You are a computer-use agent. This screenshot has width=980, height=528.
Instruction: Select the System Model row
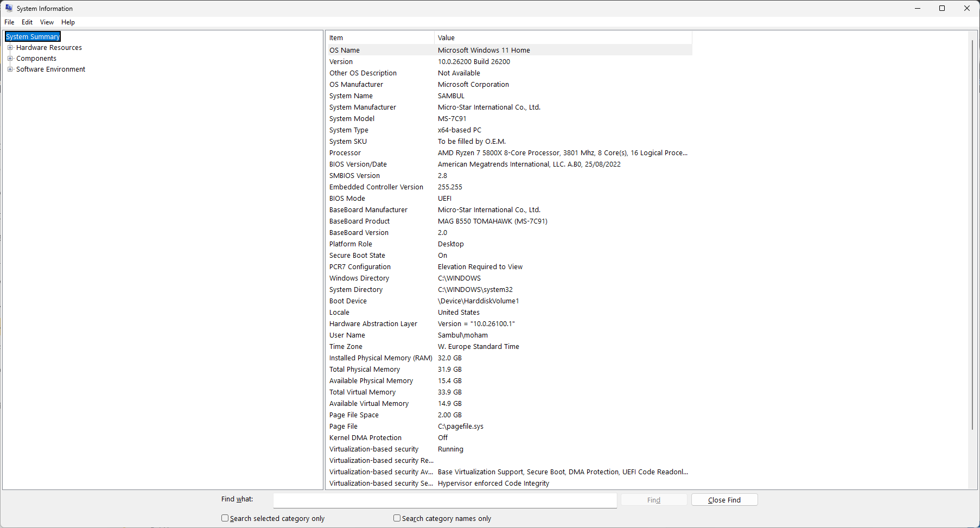[509, 119]
